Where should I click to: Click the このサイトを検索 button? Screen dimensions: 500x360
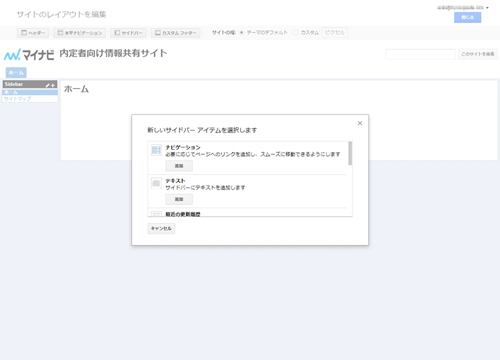478,54
